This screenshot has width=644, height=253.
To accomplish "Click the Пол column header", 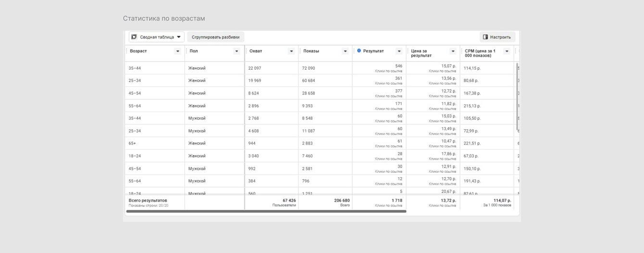I will tap(194, 51).
